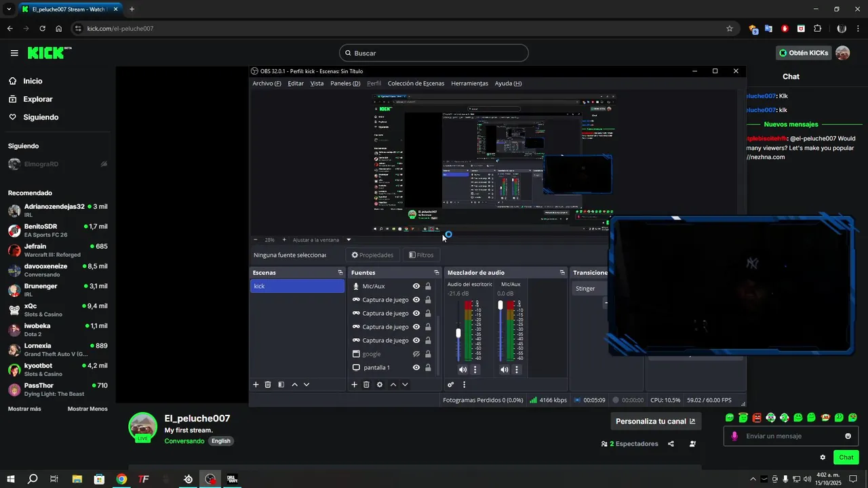Open emoji picker in message box
Image resolution: width=868 pixels, height=488 pixels.
(848, 436)
